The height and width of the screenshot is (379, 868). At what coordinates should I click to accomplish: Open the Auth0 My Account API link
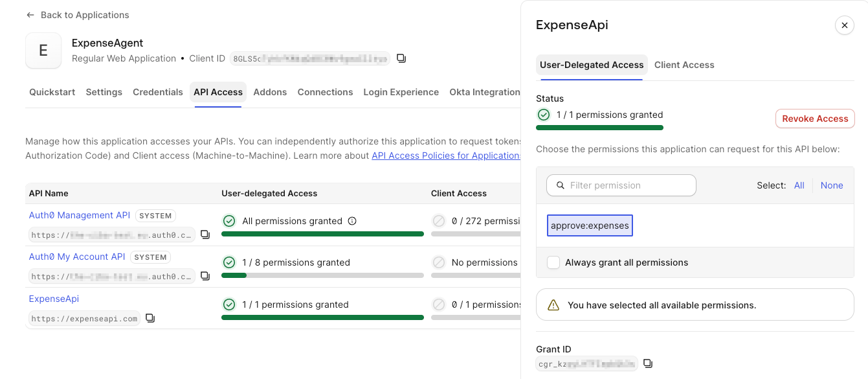(x=77, y=257)
